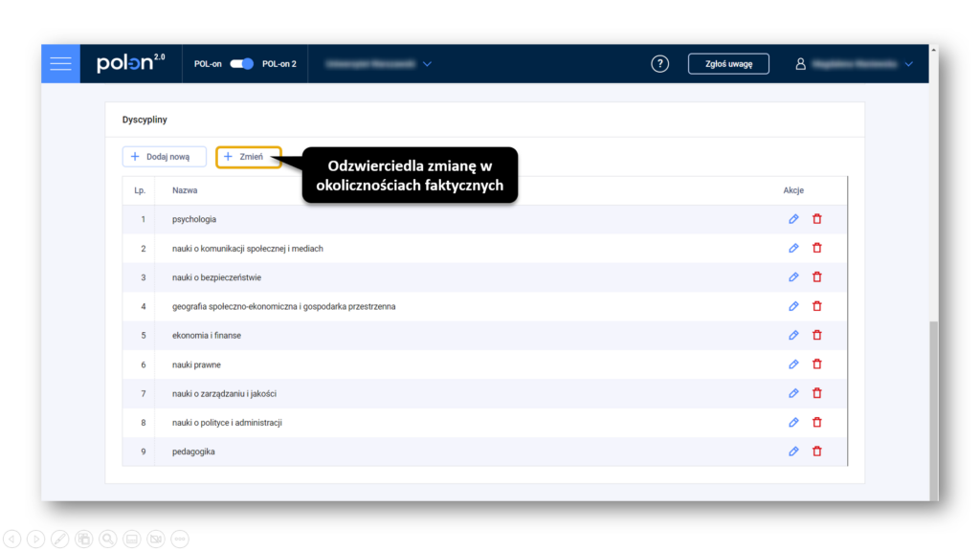
Task: Click the user profile icon
Action: click(800, 64)
